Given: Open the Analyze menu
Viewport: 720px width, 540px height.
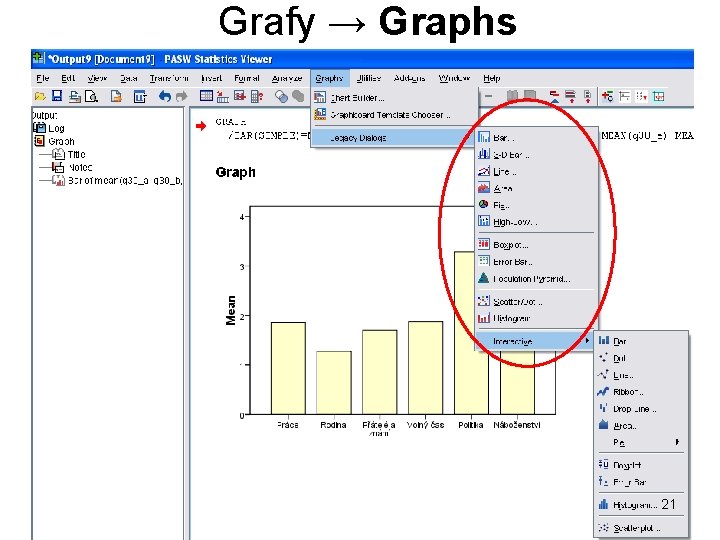Looking at the screenshot, I should click(x=287, y=79).
